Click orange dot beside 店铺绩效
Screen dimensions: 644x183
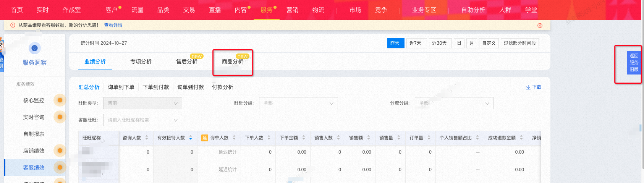point(60,151)
